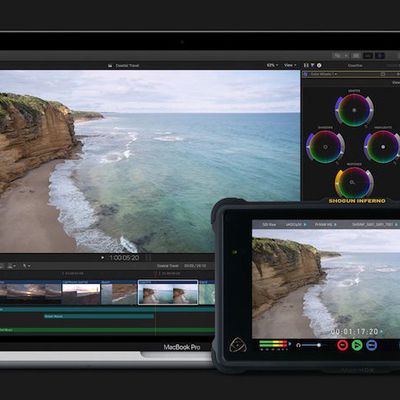Viewport: 400px width, 400px height.
Task: Open the Info inspector circle icon
Action: pos(319,65)
